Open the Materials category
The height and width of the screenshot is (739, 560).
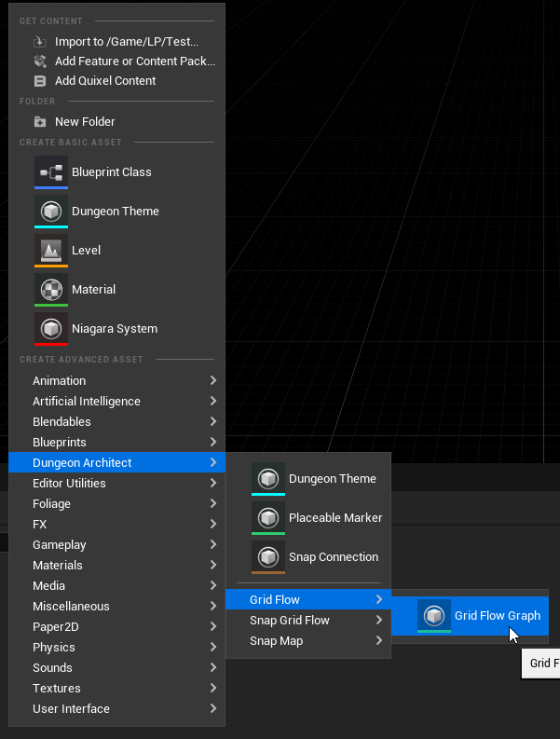[x=116, y=565]
